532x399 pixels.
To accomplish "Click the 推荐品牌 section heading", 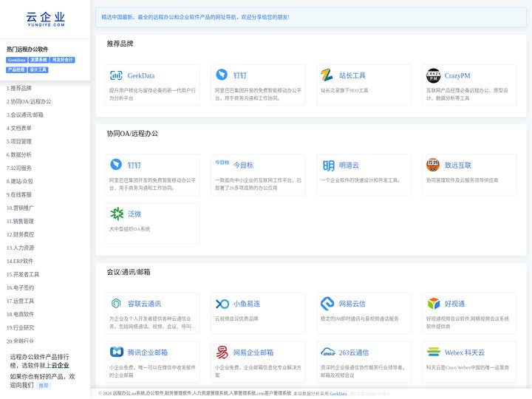I will point(120,44).
